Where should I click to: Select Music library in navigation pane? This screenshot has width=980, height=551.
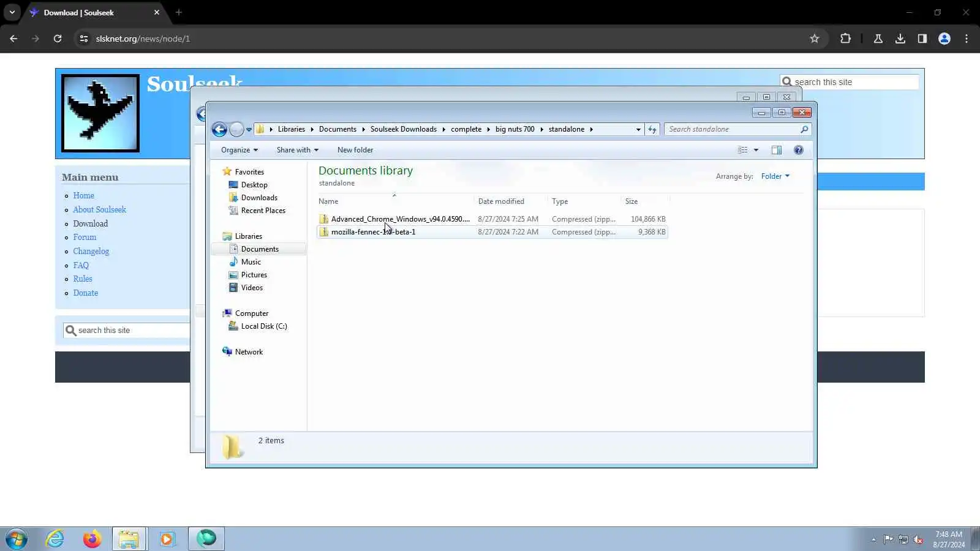click(251, 262)
